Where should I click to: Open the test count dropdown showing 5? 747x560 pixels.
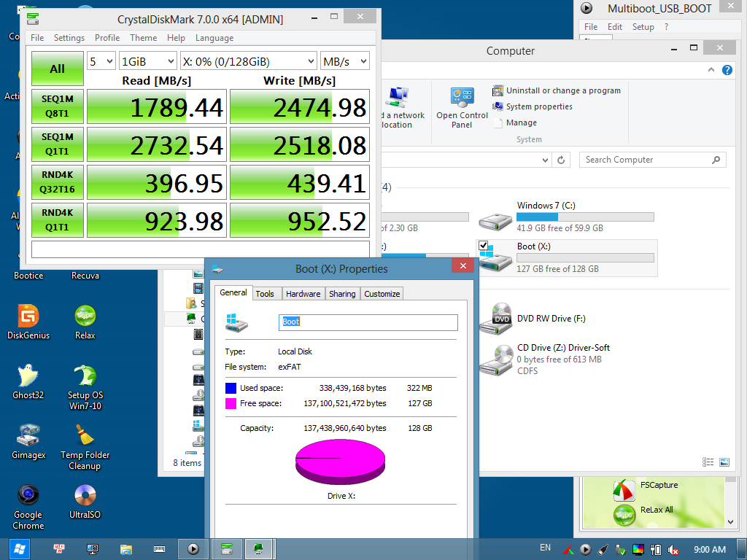pos(101,61)
